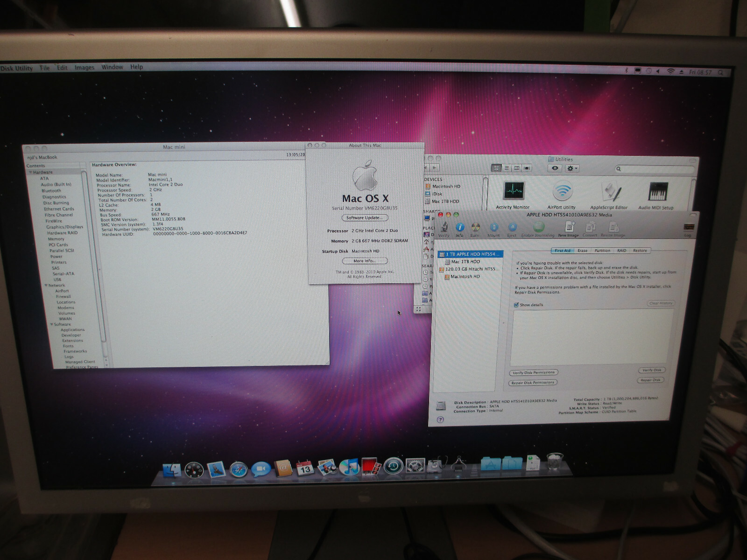
Task: Open iChat from the Dock
Action: [261, 469]
